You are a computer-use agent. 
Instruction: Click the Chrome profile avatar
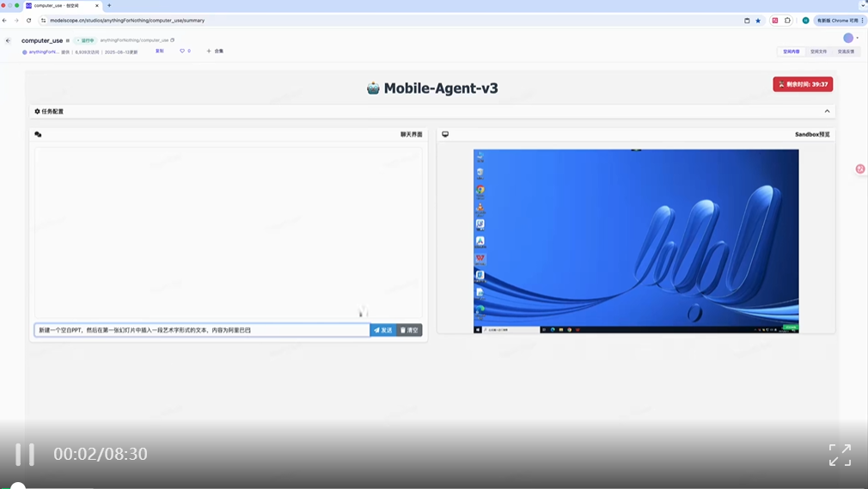806,21
